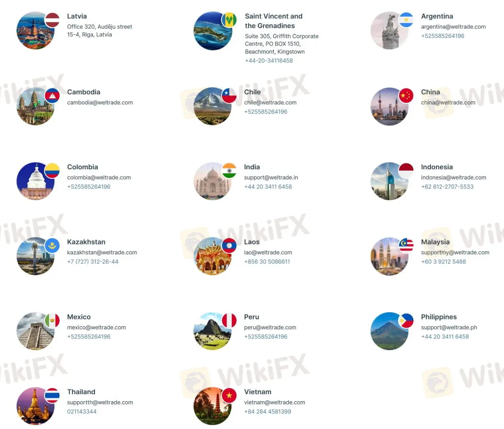Click the China flag icon
The height and width of the screenshot is (429, 504).
click(406, 95)
